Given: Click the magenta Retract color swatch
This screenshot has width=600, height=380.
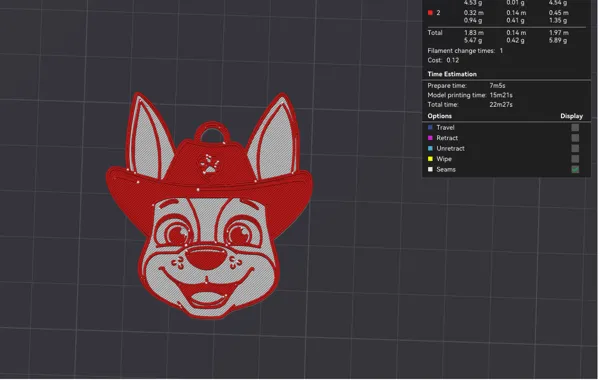Looking at the screenshot, I should (431, 138).
